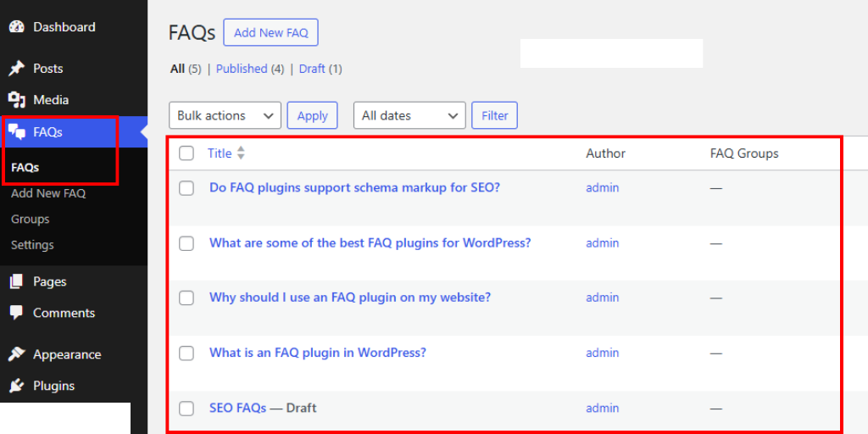Click the Pages stacked sheets icon
868x434 pixels.
pos(17,281)
